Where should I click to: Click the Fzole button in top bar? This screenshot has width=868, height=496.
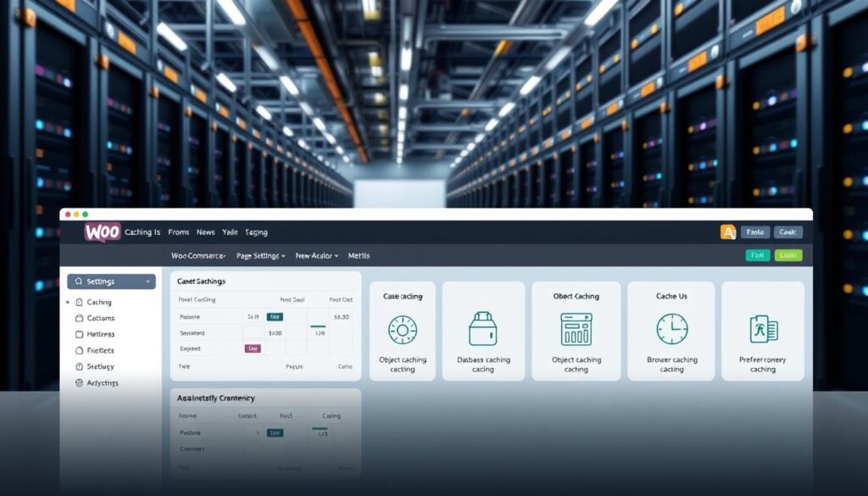pos(754,232)
